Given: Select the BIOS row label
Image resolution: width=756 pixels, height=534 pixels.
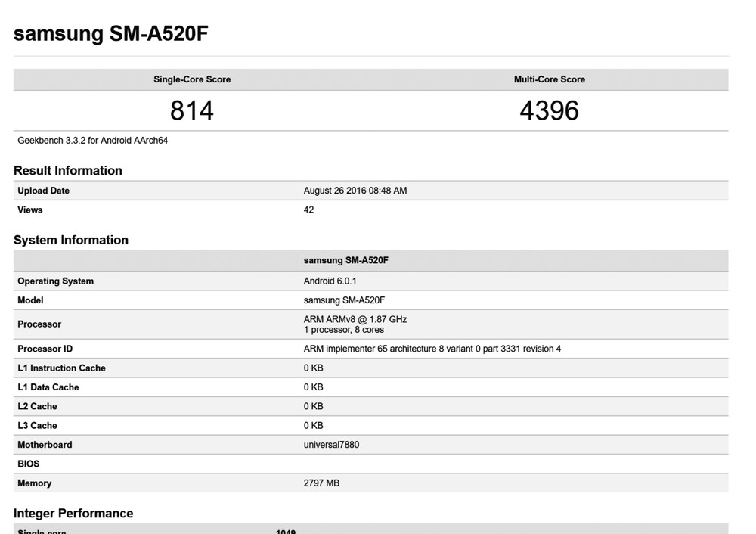Looking at the screenshot, I should pyautogui.click(x=29, y=464).
